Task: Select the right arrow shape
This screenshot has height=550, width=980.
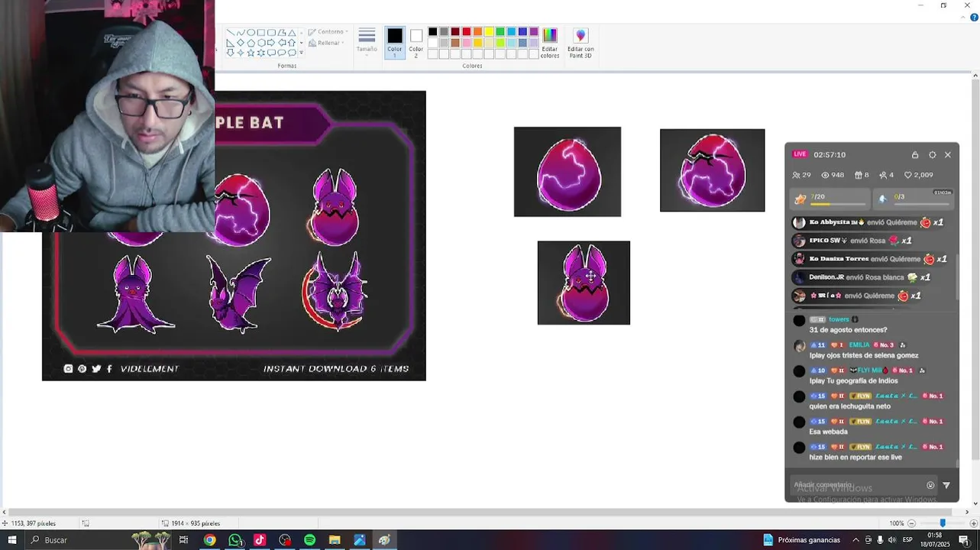Action: (271, 43)
